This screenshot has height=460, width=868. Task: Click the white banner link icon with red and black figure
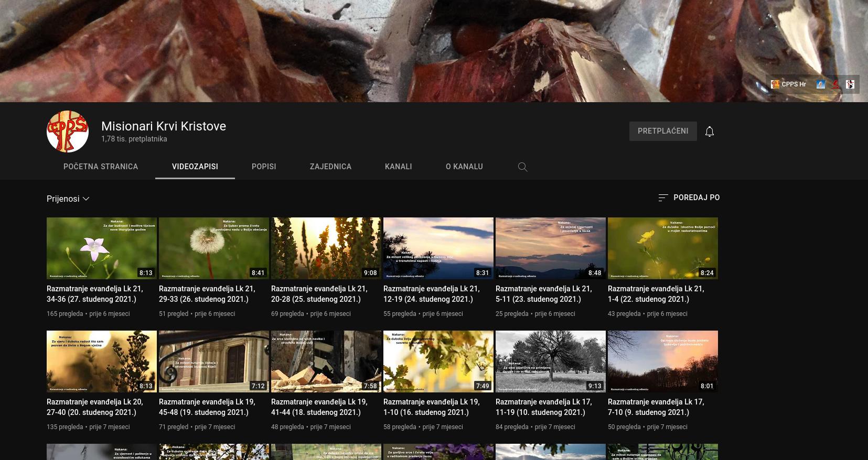click(x=850, y=84)
